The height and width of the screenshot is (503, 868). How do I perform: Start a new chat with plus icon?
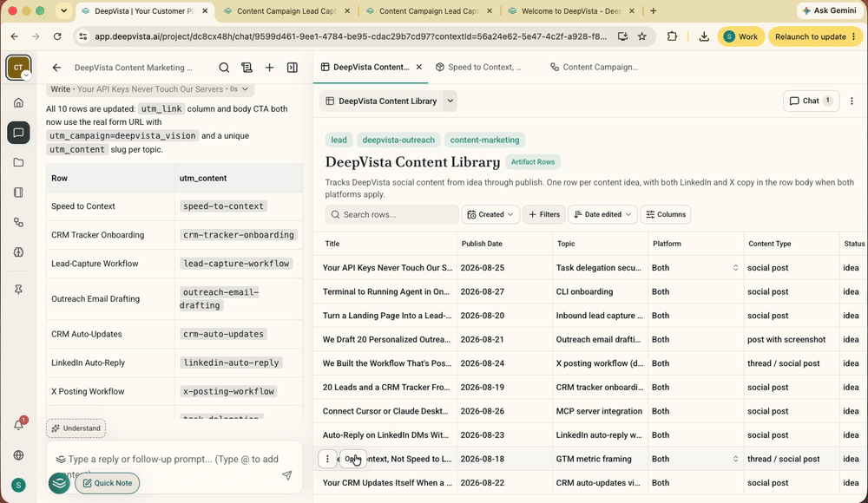click(x=269, y=68)
